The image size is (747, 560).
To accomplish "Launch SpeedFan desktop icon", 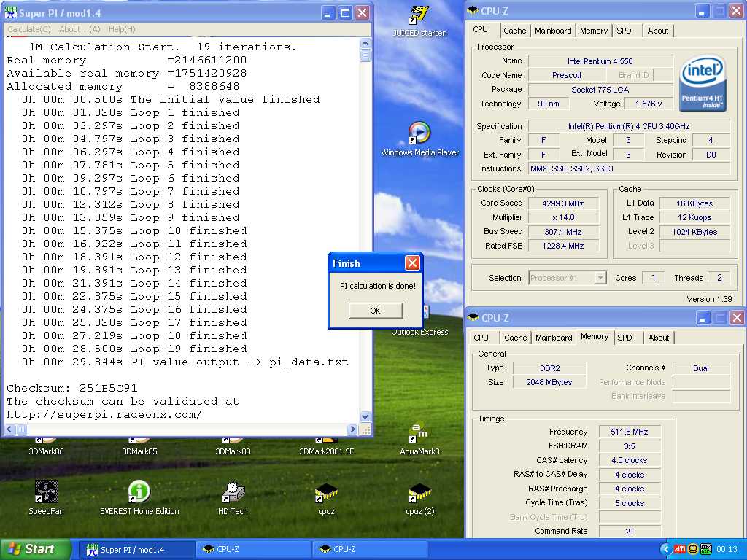I will 46,497.
